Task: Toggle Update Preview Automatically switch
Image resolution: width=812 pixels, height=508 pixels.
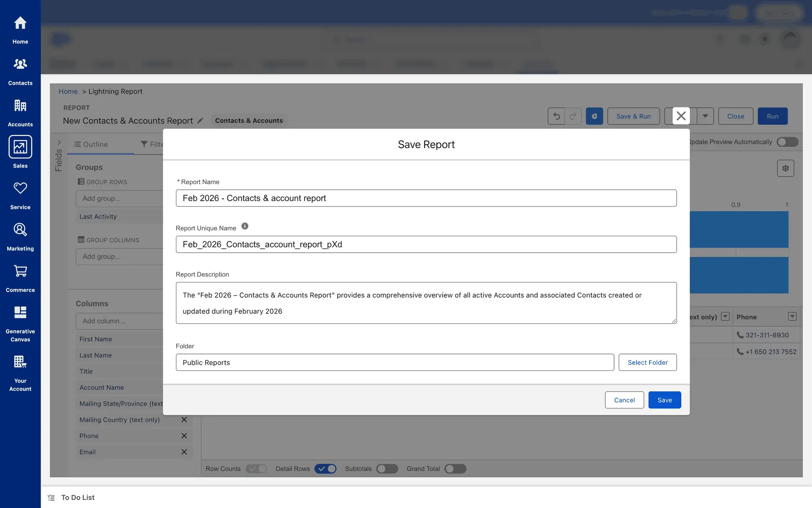Action: pos(787,142)
